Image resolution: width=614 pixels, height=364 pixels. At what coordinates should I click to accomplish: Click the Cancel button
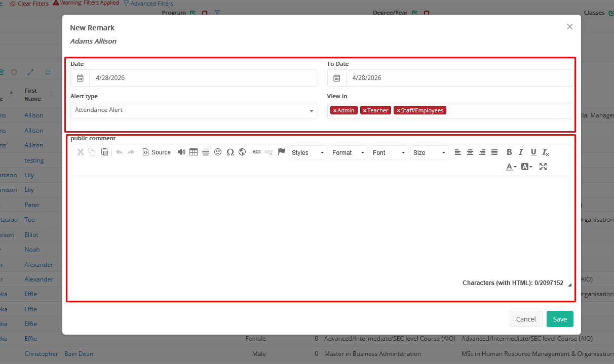(526, 319)
